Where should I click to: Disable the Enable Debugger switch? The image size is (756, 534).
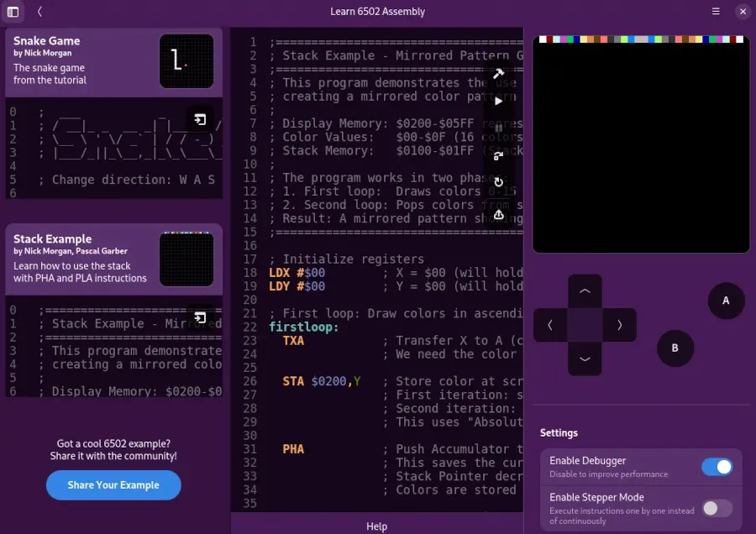pos(717,467)
